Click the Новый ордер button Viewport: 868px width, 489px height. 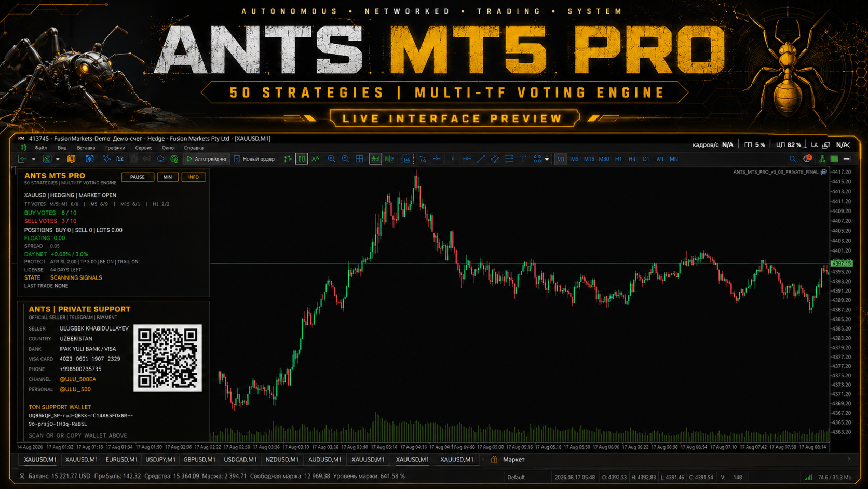[x=254, y=159]
